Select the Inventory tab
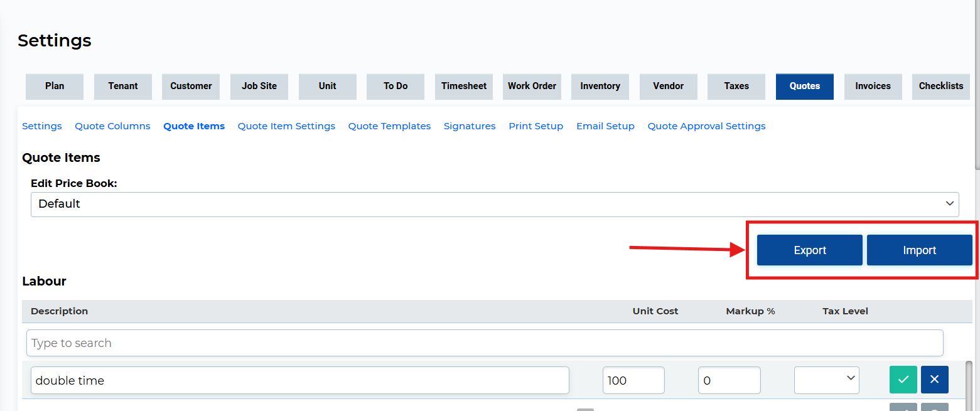 point(600,86)
